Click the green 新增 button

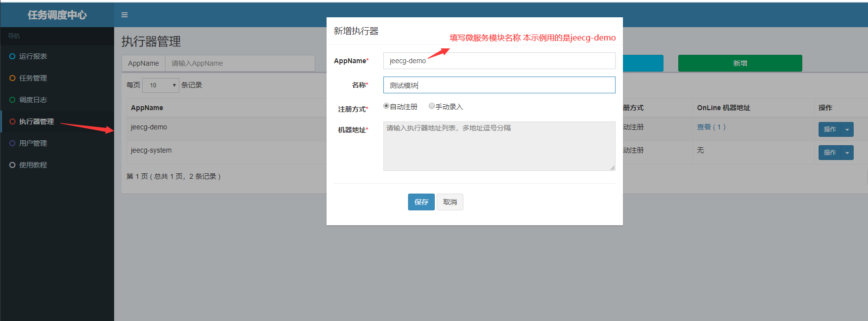[x=740, y=63]
